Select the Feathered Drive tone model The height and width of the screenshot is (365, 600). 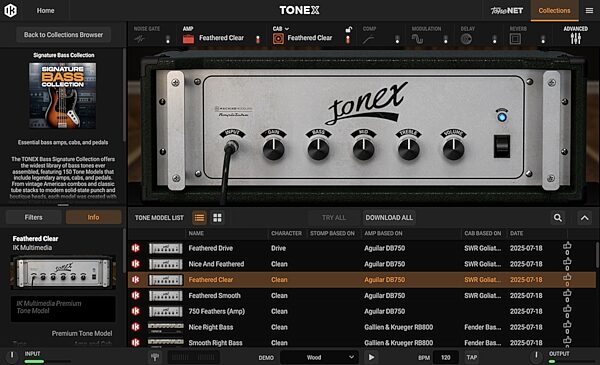(362, 248)
